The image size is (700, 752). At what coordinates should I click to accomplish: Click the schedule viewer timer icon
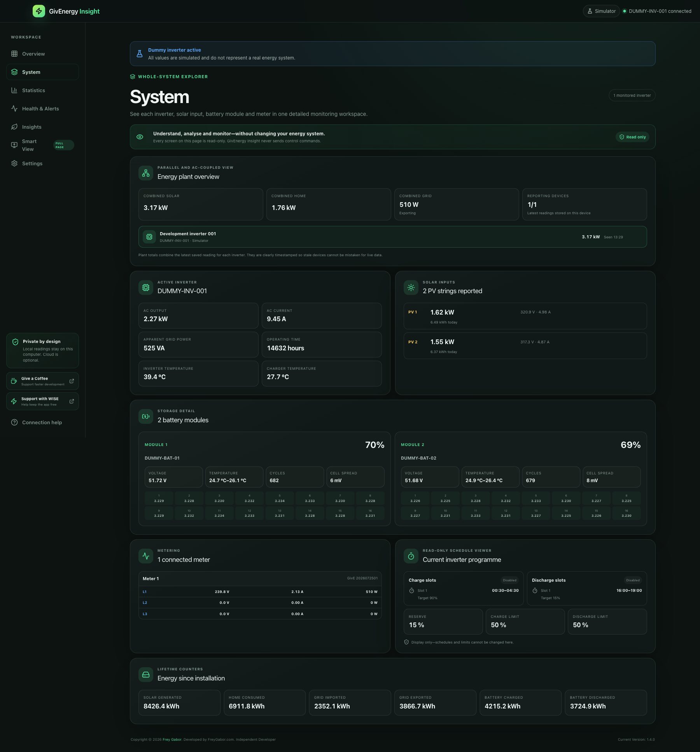tap(411, 556)
